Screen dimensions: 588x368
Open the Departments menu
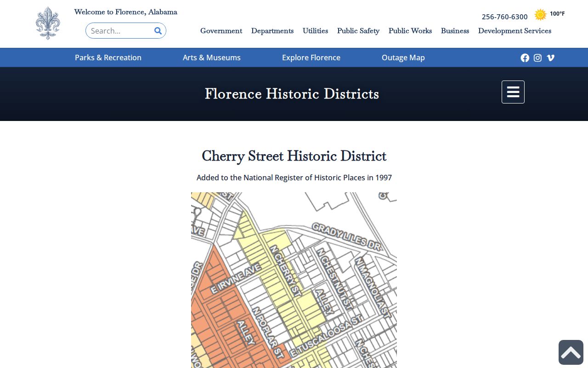click(272, 31)
